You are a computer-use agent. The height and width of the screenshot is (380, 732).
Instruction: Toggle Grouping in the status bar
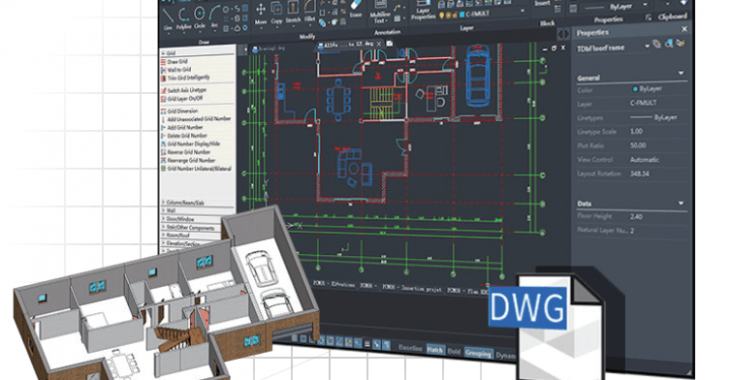[x=478, y=353]
